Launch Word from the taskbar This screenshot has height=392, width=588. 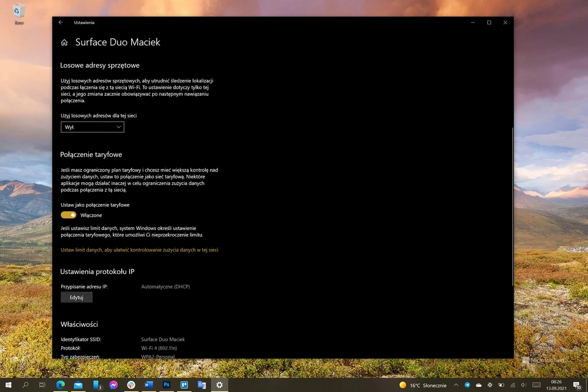149,385
